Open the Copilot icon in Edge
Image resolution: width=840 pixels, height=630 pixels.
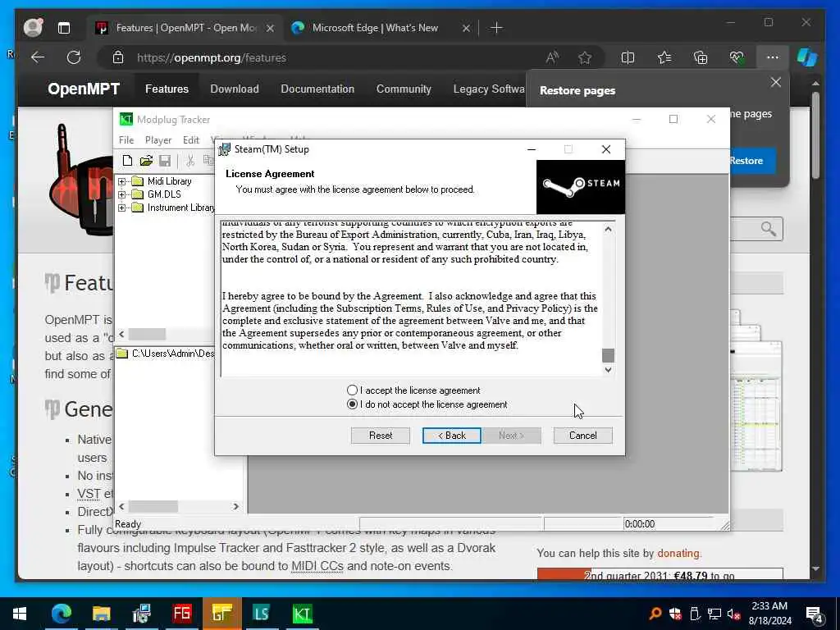click(x=807, y=57)
